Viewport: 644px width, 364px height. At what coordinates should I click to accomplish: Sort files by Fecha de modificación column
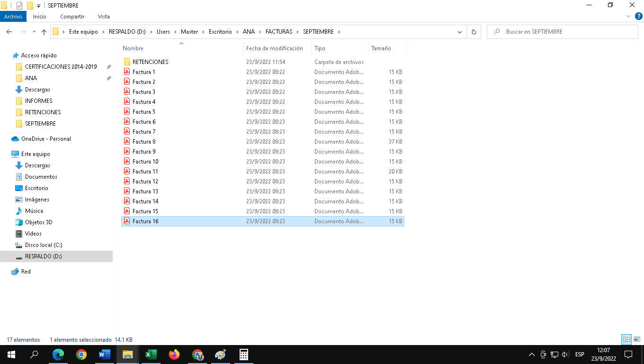274,48
